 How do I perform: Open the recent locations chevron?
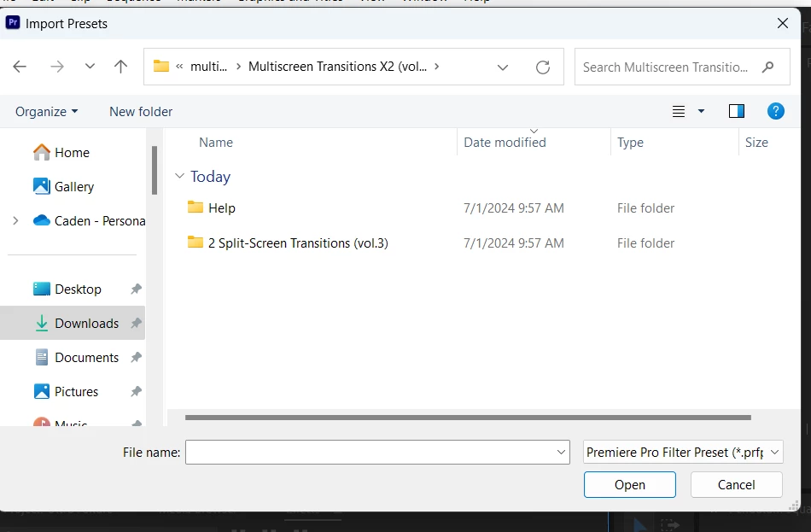pyautogui.click(x=90, y=67)
